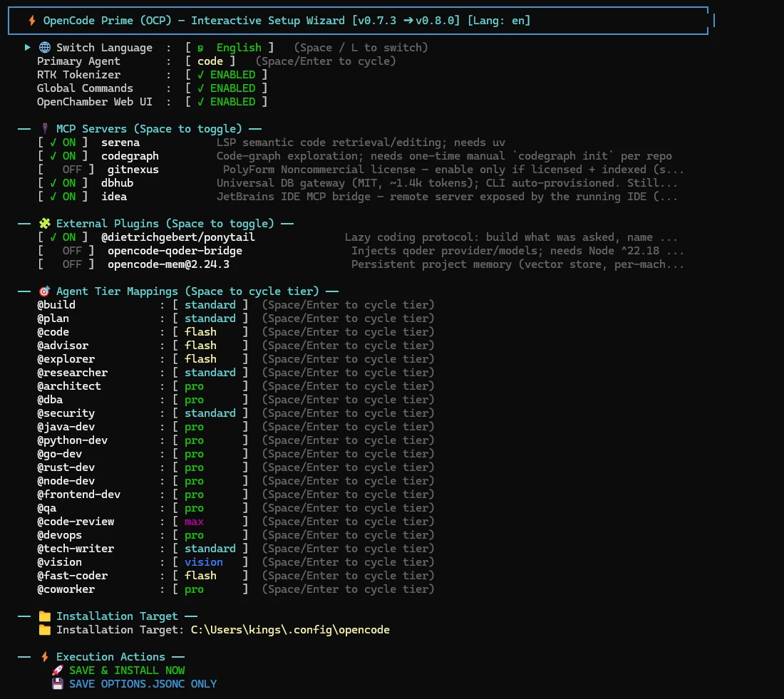
Task: Click the floppy disk save icon
Action: click(x=58, y=683)
